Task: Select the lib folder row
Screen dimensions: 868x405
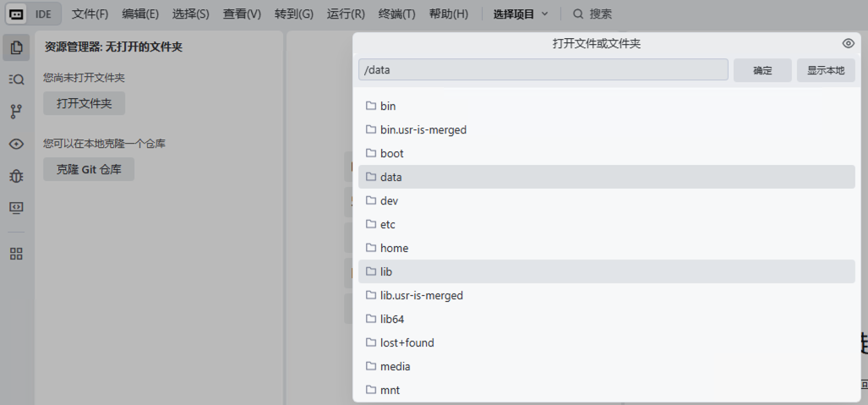Action: [606, 271]
